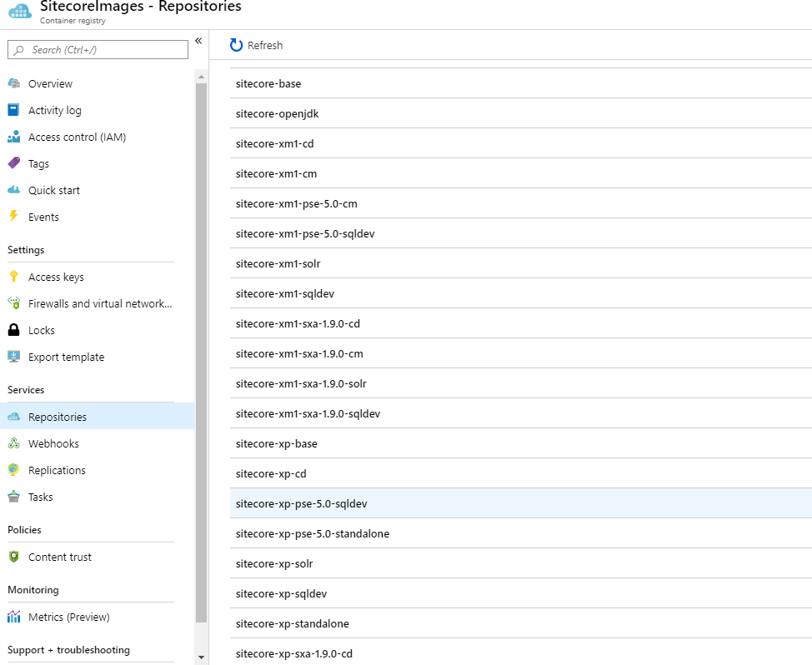Click the Events lightning bolt icon
The height and width of the screenshot is (665, 812).
click(x=13, y=217)
